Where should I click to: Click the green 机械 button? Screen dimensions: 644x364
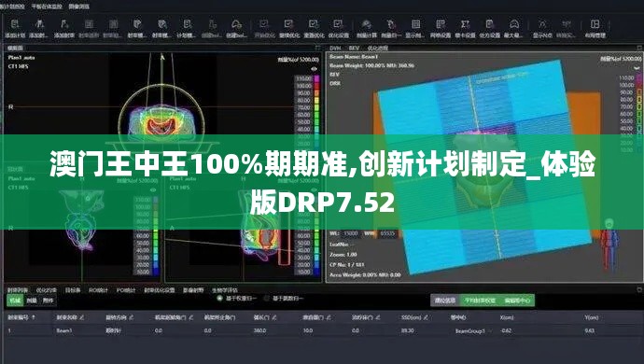coord(15,301)
